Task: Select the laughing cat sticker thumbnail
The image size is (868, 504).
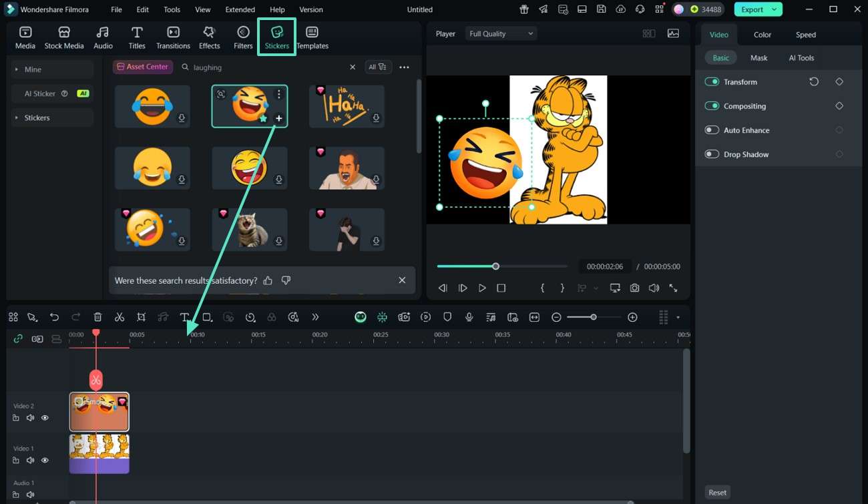Action: pos(250,229)
